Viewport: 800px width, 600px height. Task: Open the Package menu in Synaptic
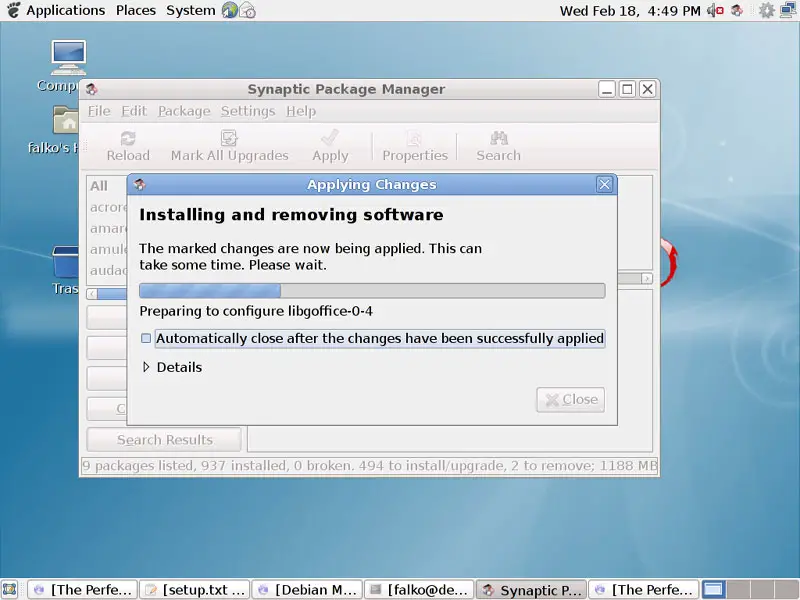coord(184,111)
